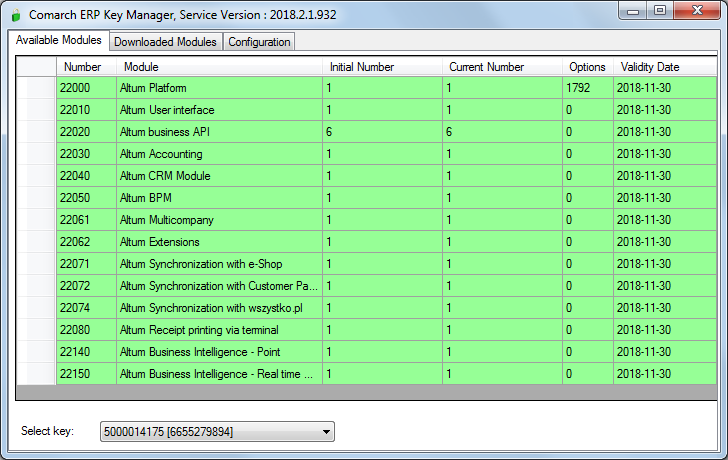Image resolution: width=728 pixels, height=460 pixels.
Task: Close the Key Manager window
Action: [x=697, y=10]
